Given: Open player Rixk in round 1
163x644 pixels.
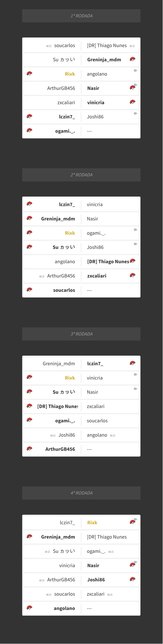Looking at the screenshot, I should [x=70, y=74].
